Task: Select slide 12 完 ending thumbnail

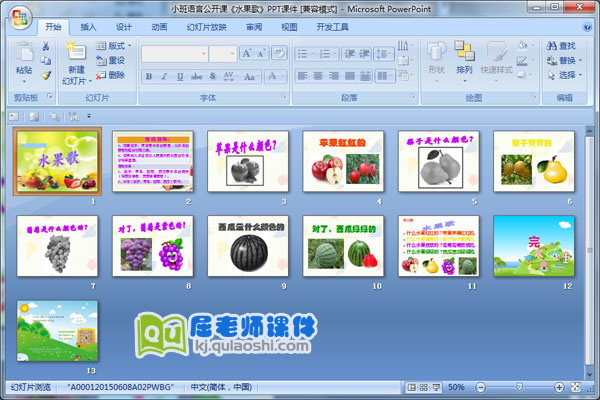Action: click(x=534, y=246)
